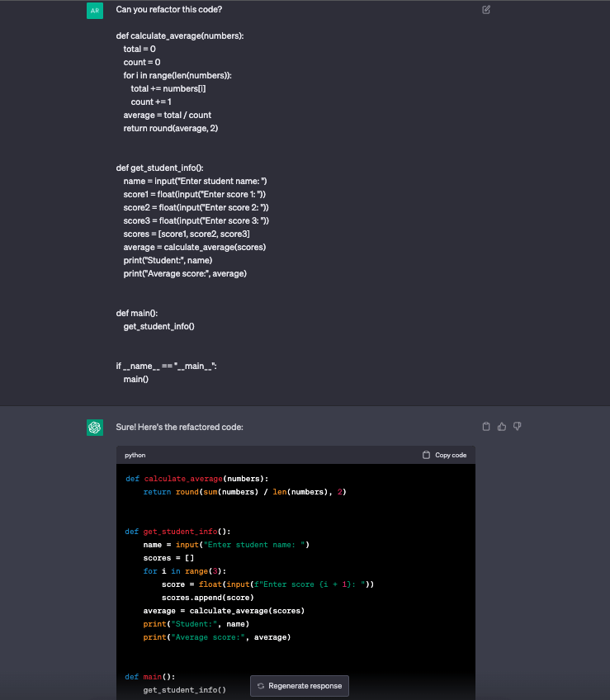Copy the response with clipboard icon
The width and height of the screenshot is (610, 700).
tap(486, 426)
